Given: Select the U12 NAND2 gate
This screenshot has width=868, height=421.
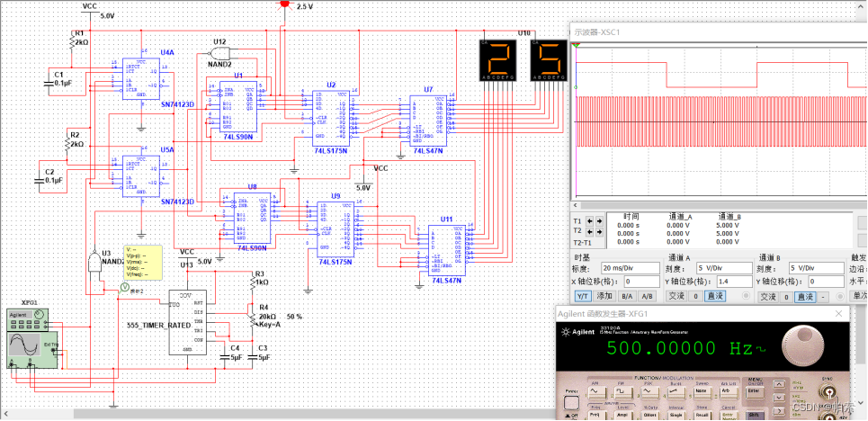Looking at the screenshot, I should (x=220, y=53).
